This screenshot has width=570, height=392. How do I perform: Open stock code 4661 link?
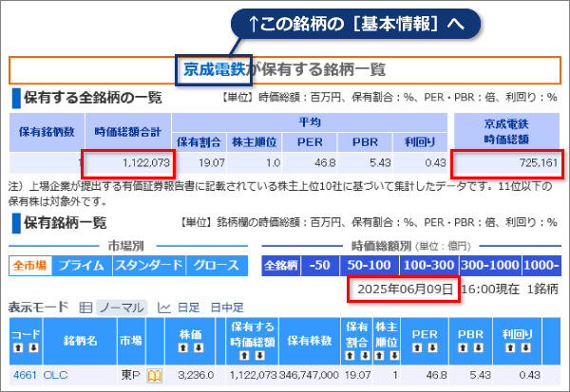(25, 375)
